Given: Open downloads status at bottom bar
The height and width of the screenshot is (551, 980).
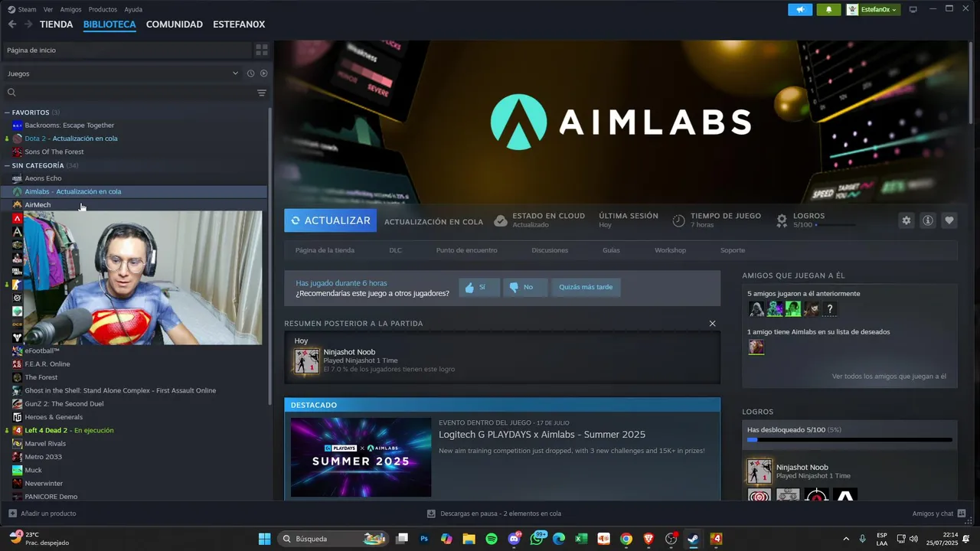Looking at the screenshot, I should click(x=494, y=514).
